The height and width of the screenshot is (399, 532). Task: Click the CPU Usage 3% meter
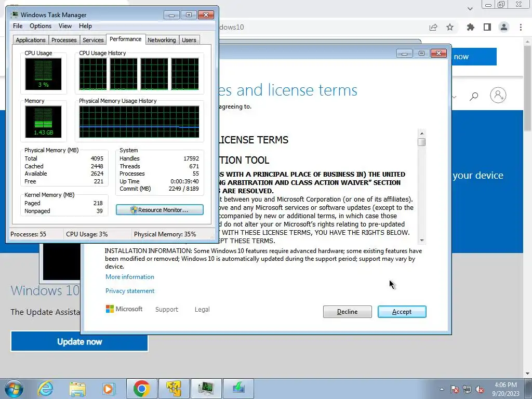[x=43, y=74]
